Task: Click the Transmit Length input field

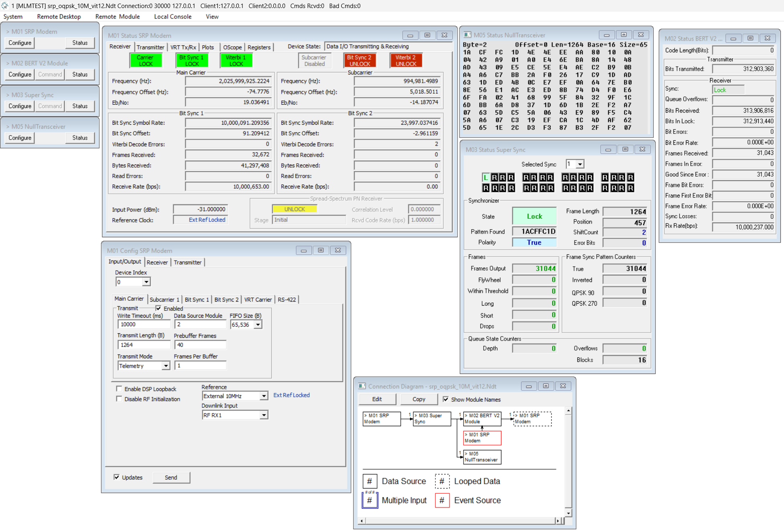Action: (144, 345)
